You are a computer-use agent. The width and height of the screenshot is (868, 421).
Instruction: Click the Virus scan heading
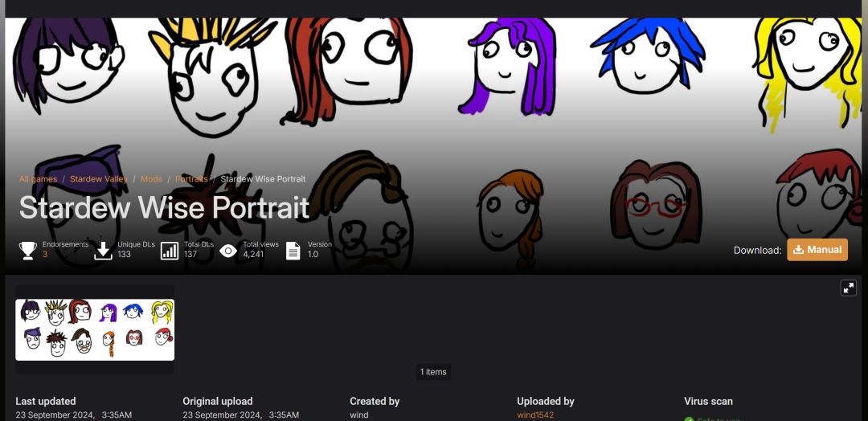point(708,401)
